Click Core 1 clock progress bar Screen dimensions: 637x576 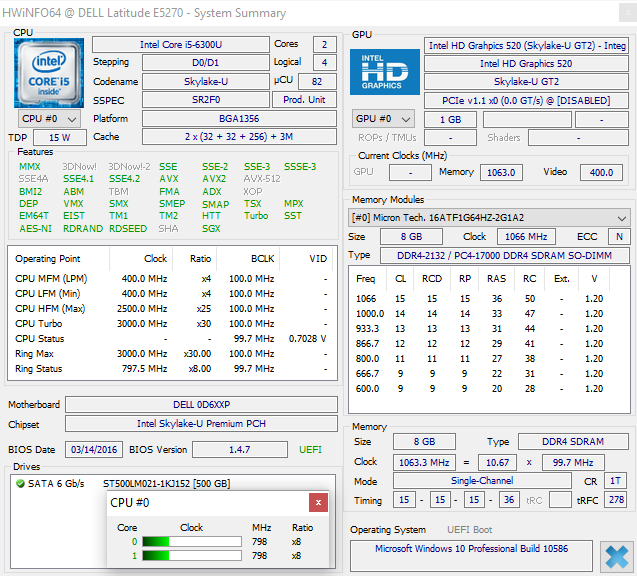point(192,555)
